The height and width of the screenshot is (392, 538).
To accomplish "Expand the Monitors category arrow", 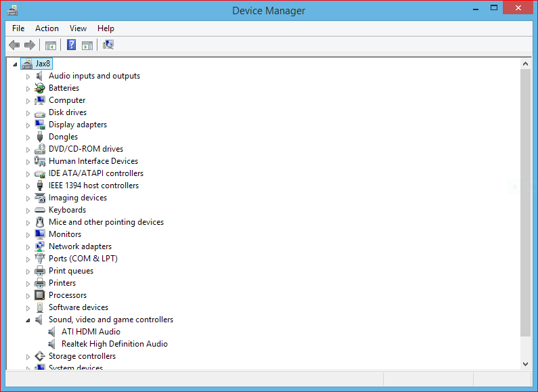I will click(28, 235).
